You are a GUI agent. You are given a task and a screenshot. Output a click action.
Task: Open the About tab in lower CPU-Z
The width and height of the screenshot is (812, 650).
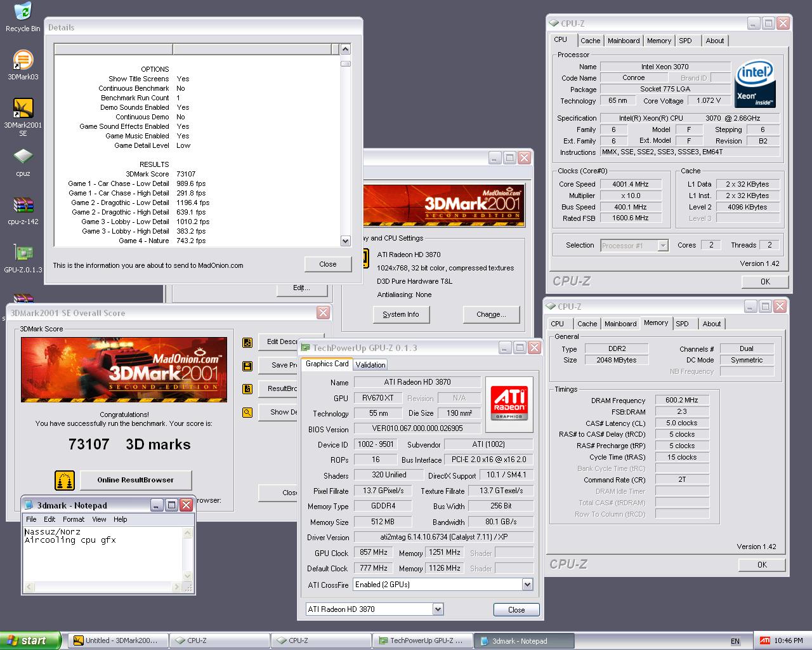712,324
